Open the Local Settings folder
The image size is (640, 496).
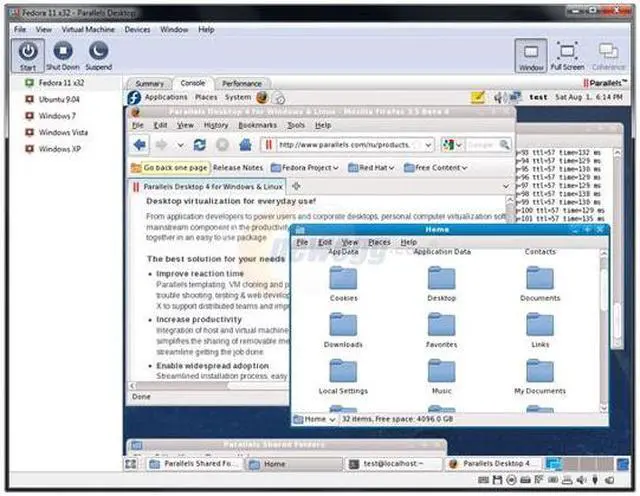343,377
